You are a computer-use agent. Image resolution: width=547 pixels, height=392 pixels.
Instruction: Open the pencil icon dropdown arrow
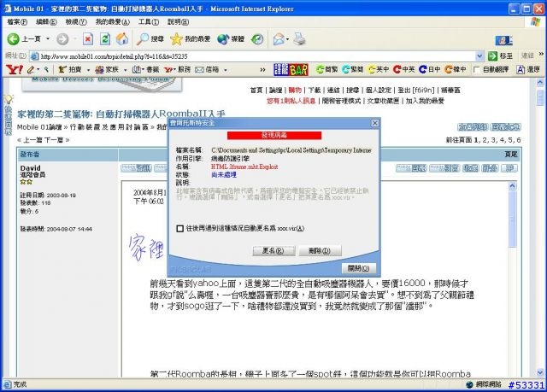tap(38, 70)
